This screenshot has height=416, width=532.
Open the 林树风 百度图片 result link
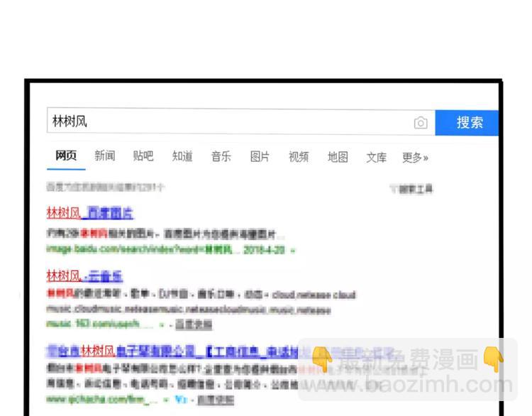[89, 213]
